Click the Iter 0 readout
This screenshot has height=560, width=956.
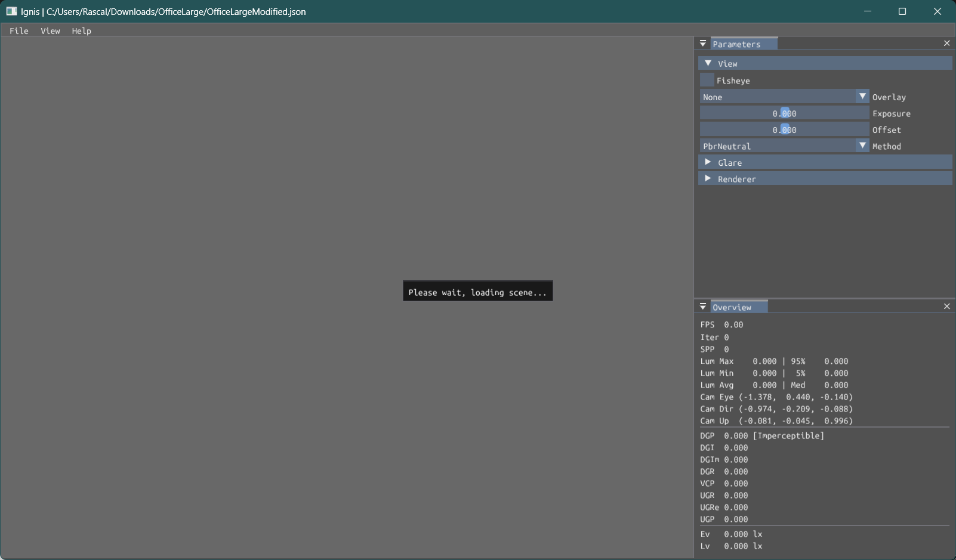coord(714,338)
